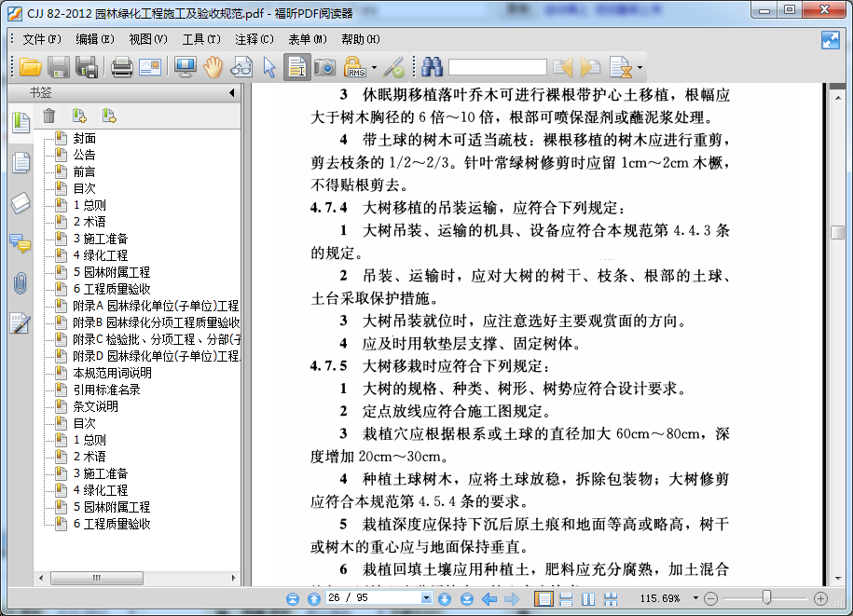This screenshot has width=853, height=616.
Task: Click the glasses read mode icon
Action: pyautogui.click(x=241, y=67)
